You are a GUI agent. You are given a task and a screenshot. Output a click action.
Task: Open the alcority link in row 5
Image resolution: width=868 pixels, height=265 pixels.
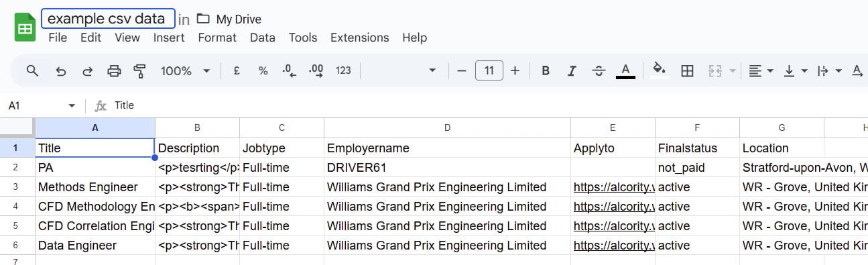tap(613, 226)
